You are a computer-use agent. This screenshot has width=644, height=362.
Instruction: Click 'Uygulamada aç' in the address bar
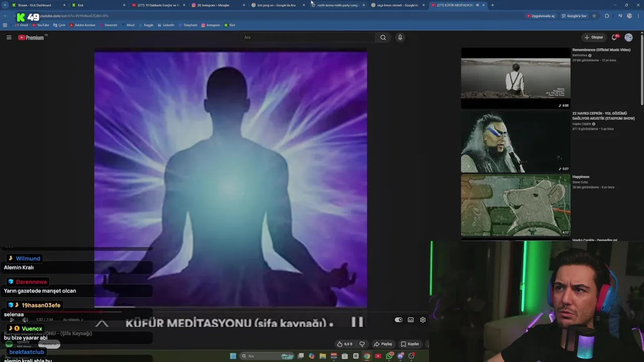tap(540, 16)
